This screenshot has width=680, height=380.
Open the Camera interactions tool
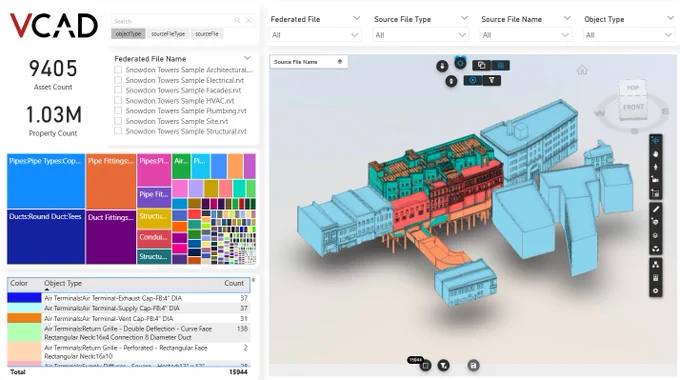(655, 180)
